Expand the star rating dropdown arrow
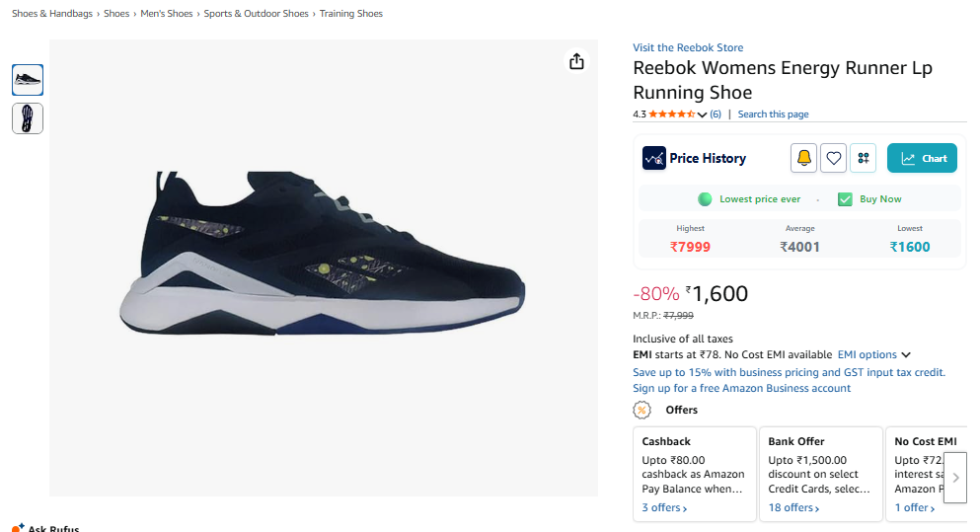This screenshot has width=980, height=532. pos(702,114)
